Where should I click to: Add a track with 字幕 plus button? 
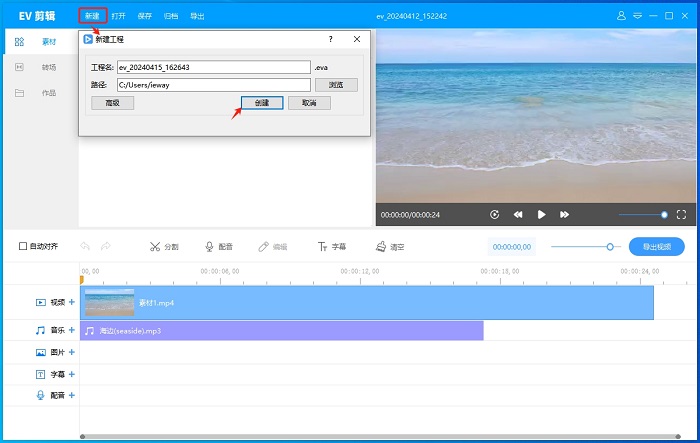tap(71, 374)
